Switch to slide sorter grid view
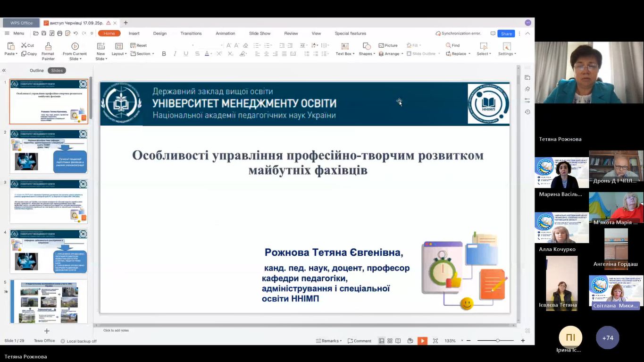This screenshot has width=644, height=362. click(x=390, y=341)
